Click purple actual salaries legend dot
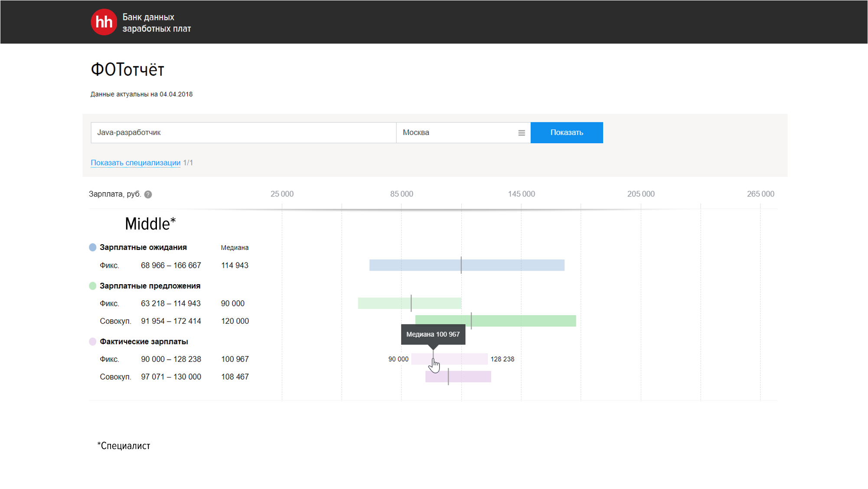This screenshot has height=489, width=868. point(92,341)
